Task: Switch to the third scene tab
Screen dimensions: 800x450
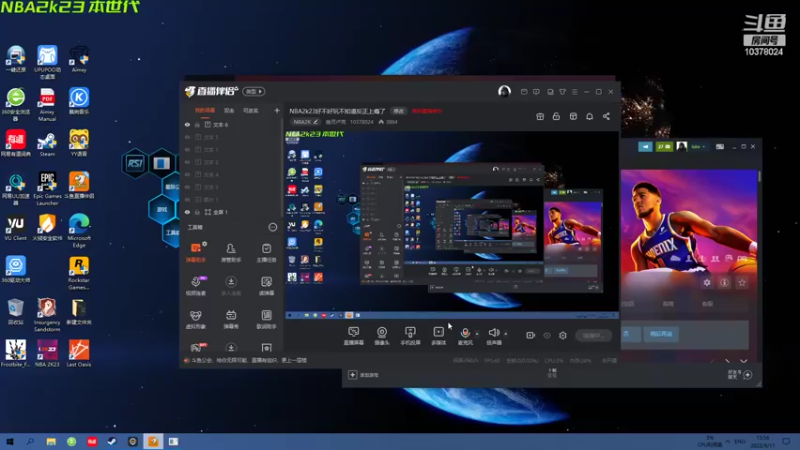Action: 251,110
